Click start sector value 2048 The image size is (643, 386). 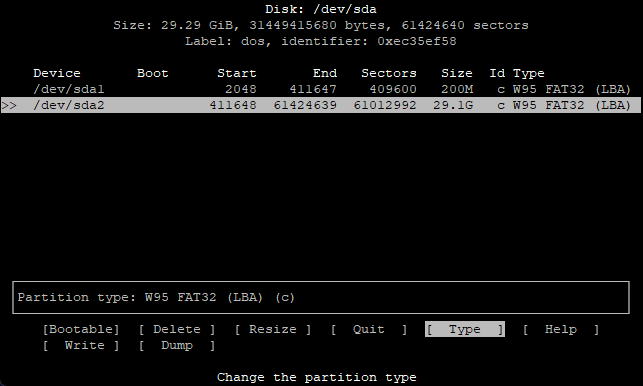point(241,89)
